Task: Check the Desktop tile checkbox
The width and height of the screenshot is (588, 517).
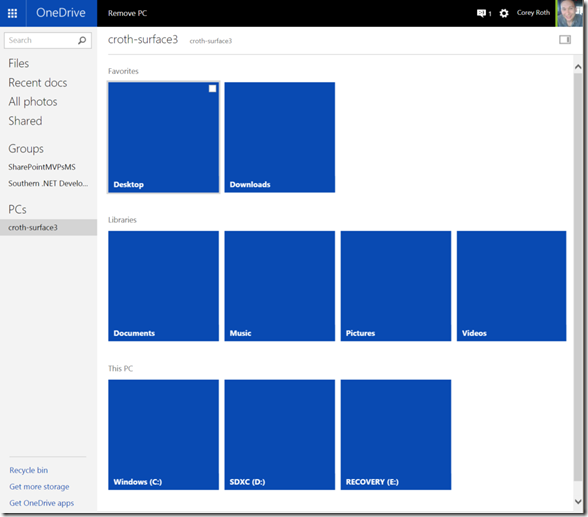Action: pyautogui.click(x=213, y=88)
